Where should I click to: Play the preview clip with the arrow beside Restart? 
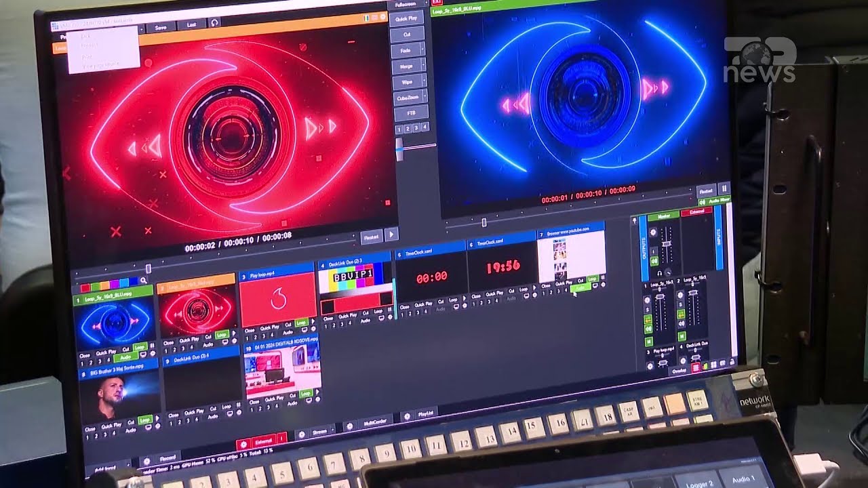(x=391, y=235)
